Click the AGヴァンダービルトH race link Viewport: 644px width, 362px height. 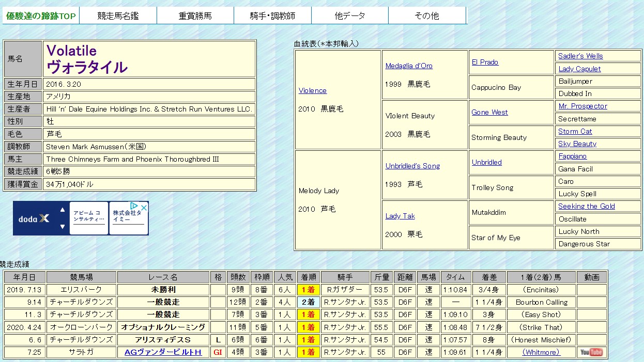pyautogui.click(x=163, y=352)
